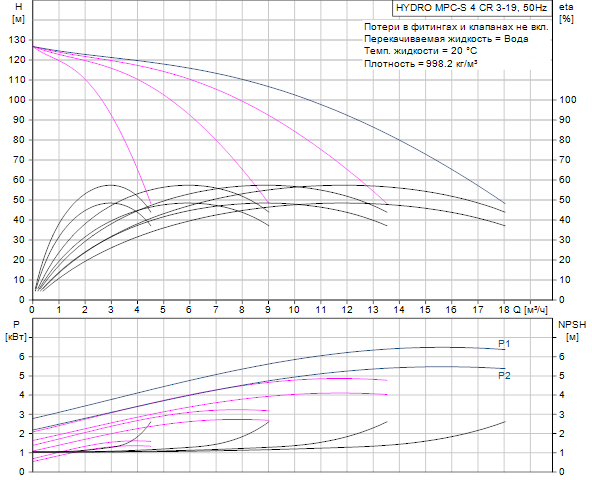Image resolution: width=592 pixels, height=480 pixels.
Task: Click the 18 mark on the flow axis
Action: point(504,310)
